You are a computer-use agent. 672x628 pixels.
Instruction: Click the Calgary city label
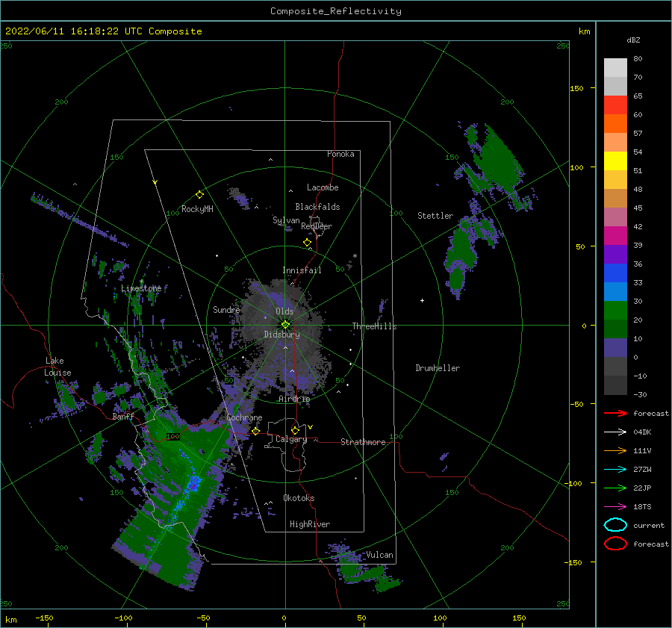click(x=291, y=439)
